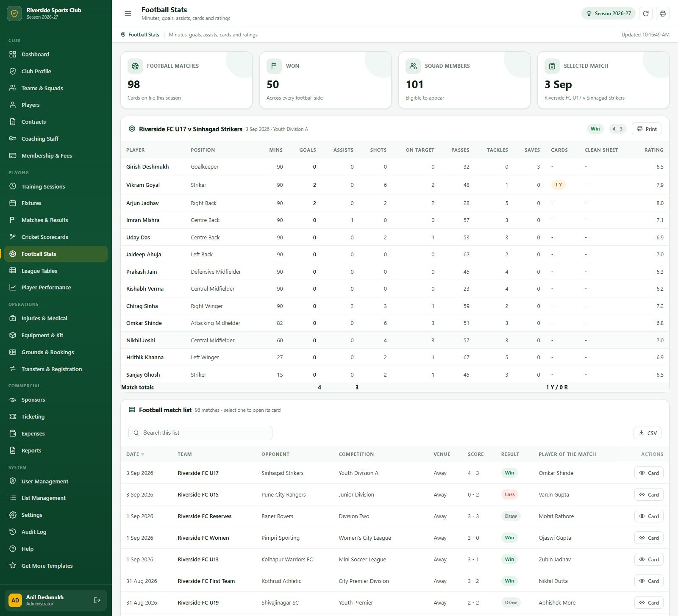Click the Transfers & Registration arrows icon
Screen dimensions: 678x616
(x=13, y=369)
